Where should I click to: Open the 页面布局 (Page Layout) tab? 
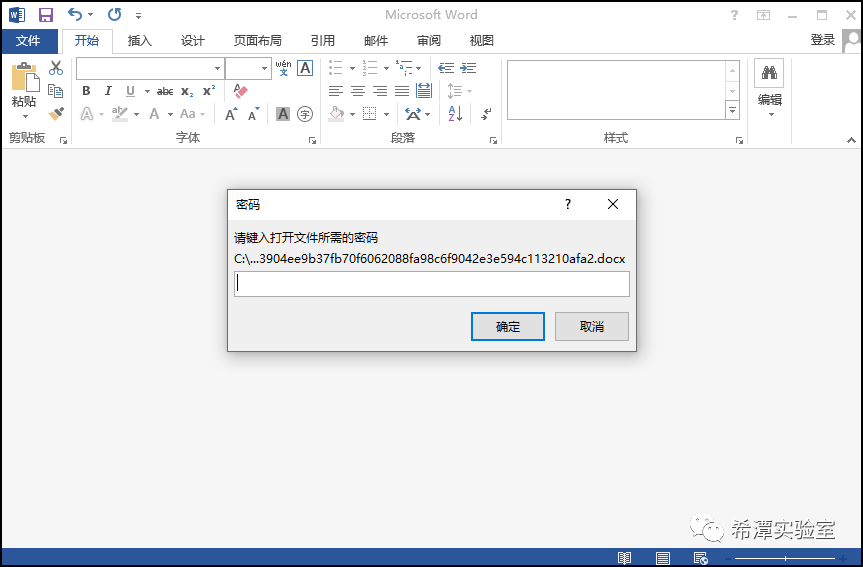coord(257,41)
